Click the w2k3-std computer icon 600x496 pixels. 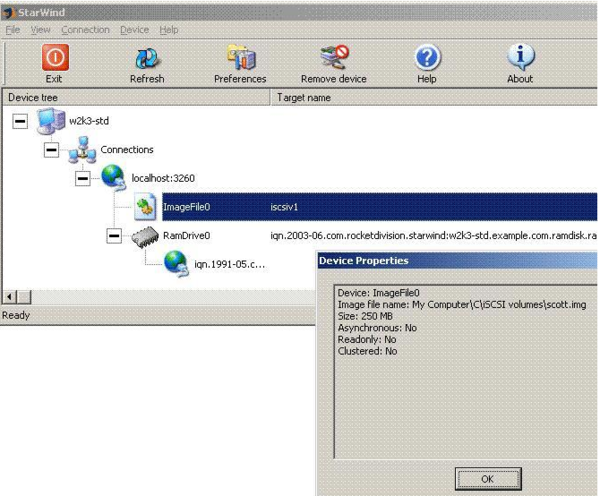click(51, 121)
